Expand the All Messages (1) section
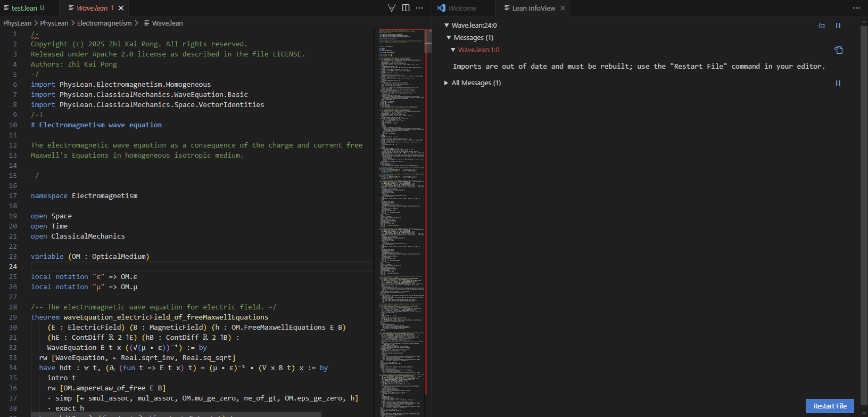Screen dimensions: 868x417 point(447,83)
